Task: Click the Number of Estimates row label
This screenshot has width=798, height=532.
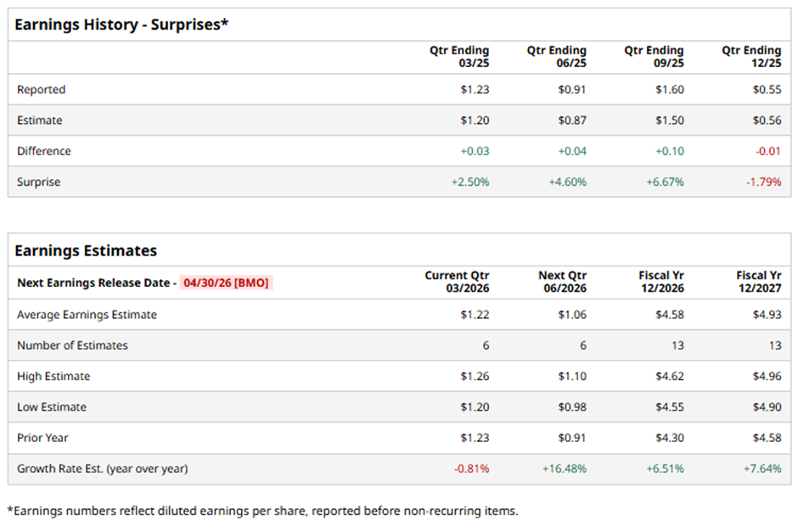Action: click(x=72, y=345)
